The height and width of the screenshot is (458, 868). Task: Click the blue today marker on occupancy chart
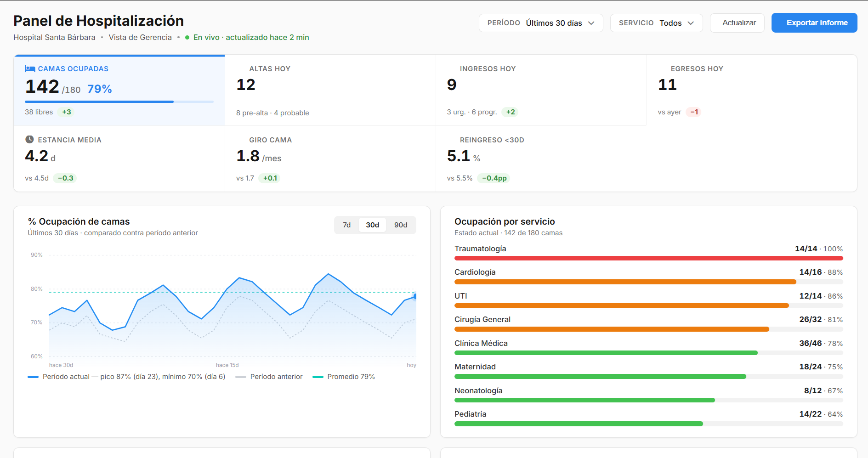415,297
